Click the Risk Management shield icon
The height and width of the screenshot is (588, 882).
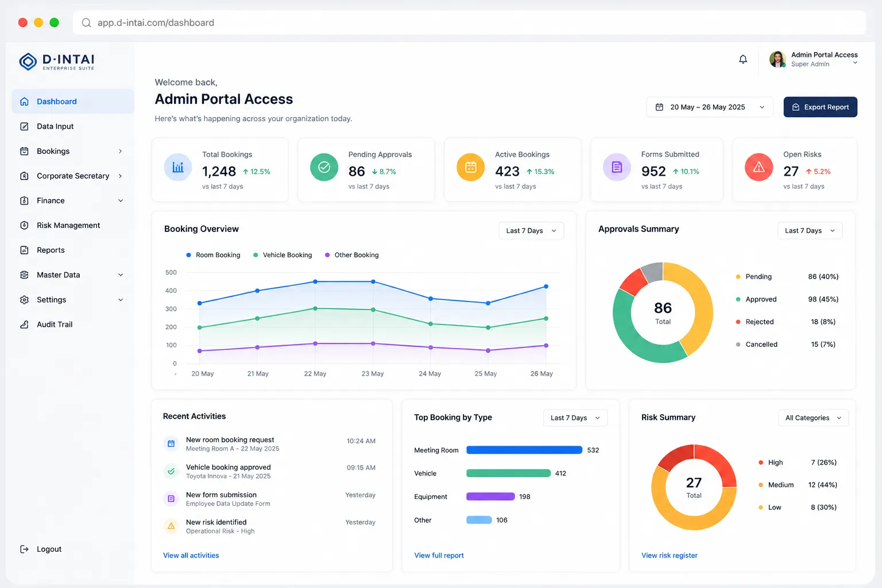pos(24,225)
